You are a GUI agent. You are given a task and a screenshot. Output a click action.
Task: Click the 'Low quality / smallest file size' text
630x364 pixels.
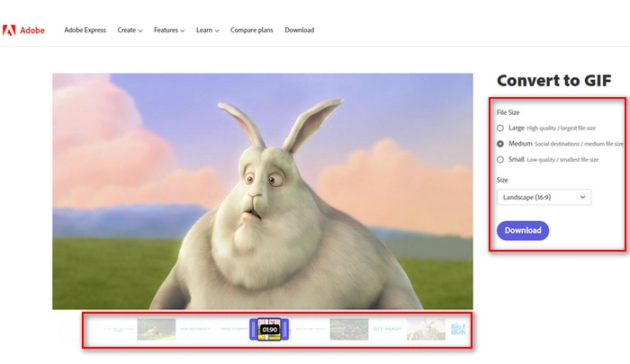click(562, 160)
